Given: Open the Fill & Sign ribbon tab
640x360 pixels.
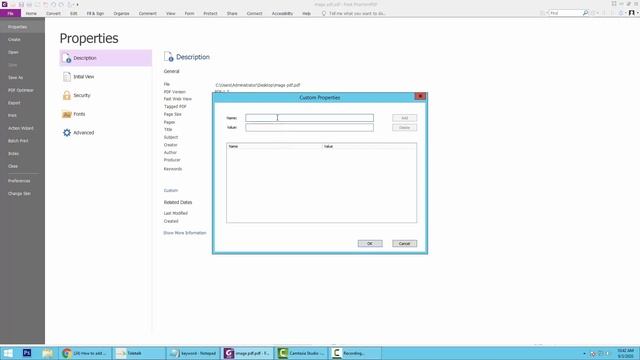Looking at the screenshot, I should (95, 13).
